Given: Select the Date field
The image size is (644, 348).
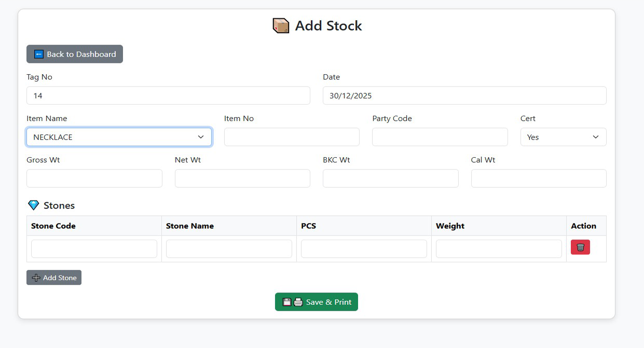Looking at the screenshot, I should click(x=464, y=95).
